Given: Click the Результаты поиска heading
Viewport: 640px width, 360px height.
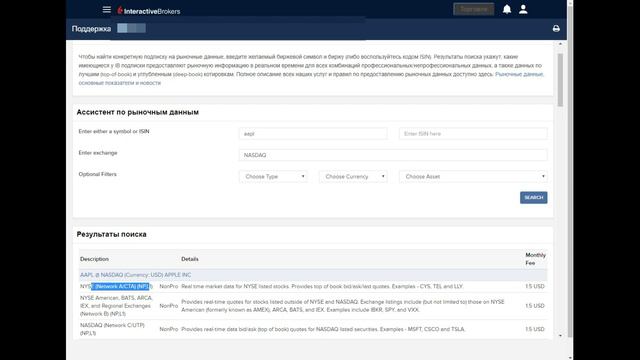Looking at the screenshot, I should click(111, 234).
